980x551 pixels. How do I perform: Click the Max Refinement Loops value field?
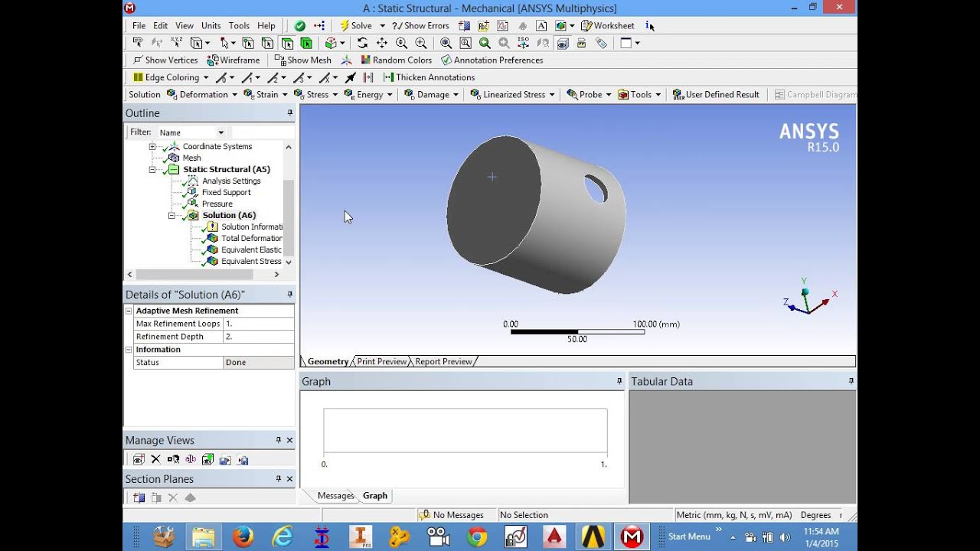click(x=258, y=324)
